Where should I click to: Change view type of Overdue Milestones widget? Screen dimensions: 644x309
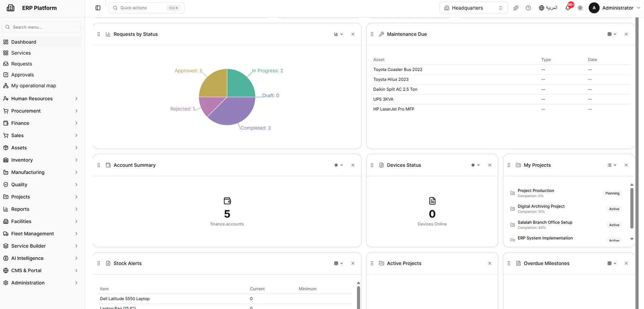pyautogui.click(x=612, y=264)
